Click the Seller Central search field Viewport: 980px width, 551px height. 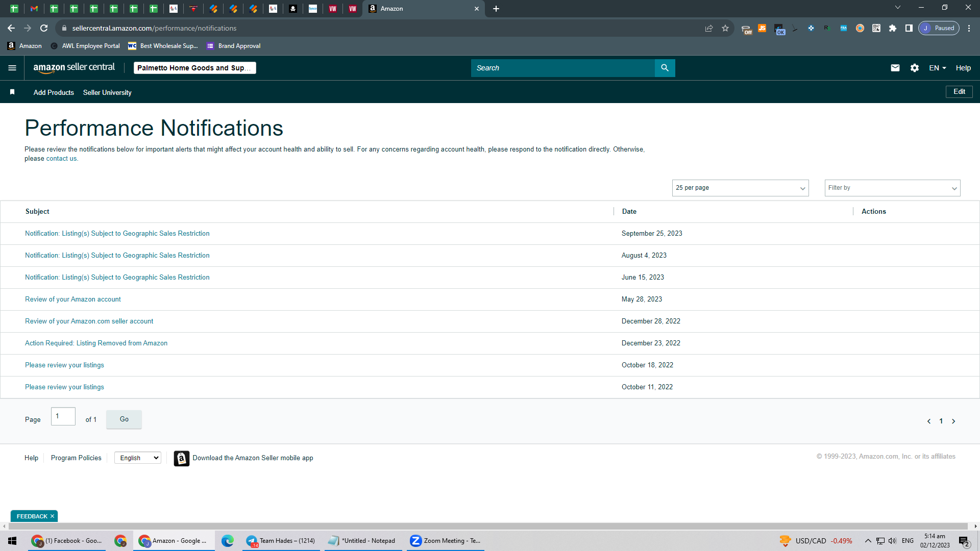tap(562, 68)
